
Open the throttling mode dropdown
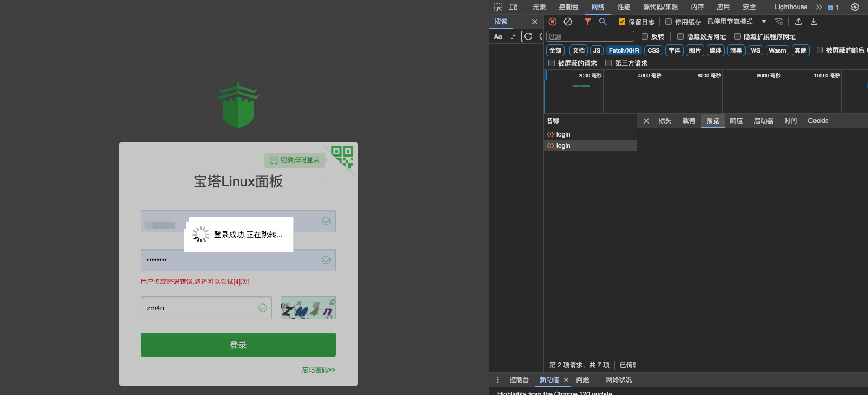coord(737,22)
